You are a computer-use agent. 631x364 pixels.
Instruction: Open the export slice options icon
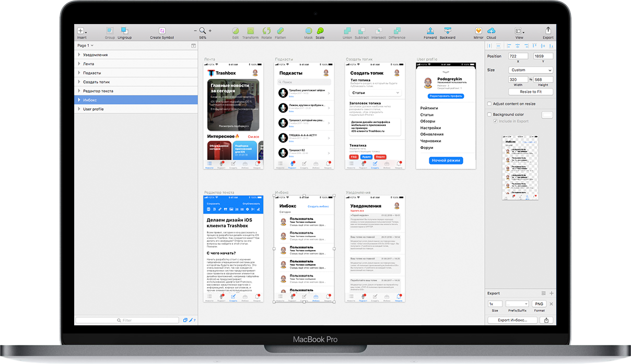coord(544,293)
